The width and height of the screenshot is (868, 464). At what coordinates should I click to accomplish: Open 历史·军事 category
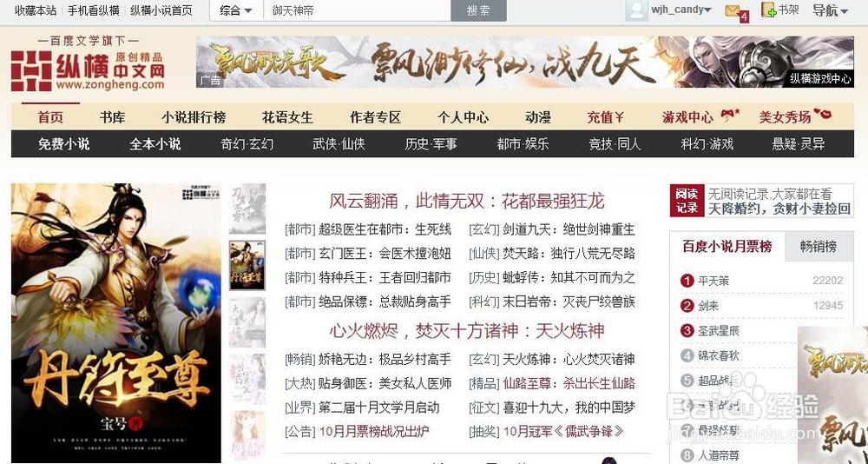point(431,144)
